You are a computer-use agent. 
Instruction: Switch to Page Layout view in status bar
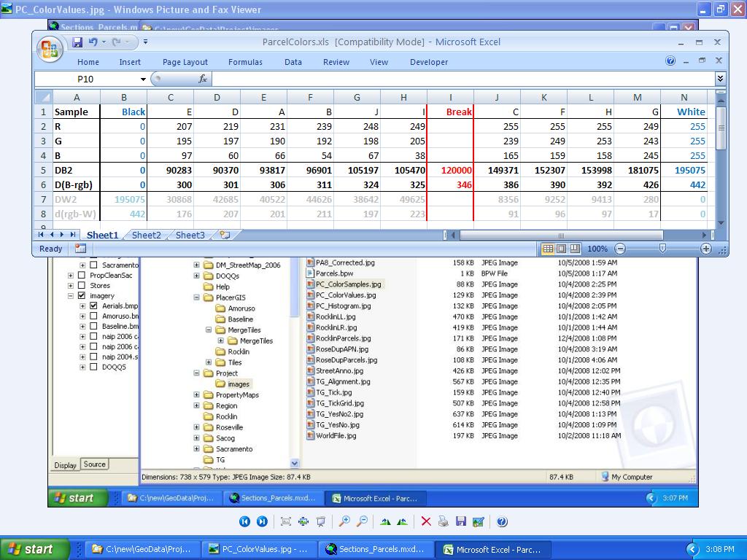561,249
